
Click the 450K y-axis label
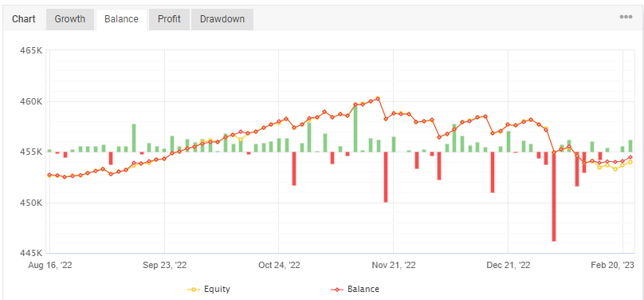pyautogui.click(x=31, y=203)
